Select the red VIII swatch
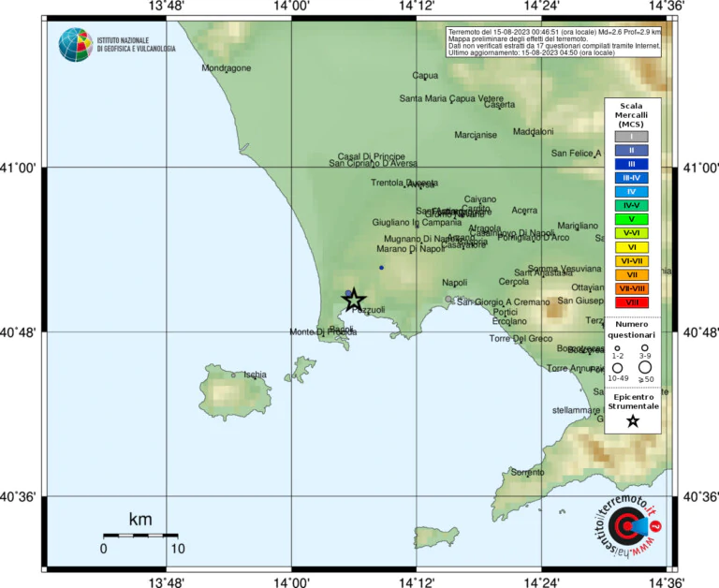 631,302
